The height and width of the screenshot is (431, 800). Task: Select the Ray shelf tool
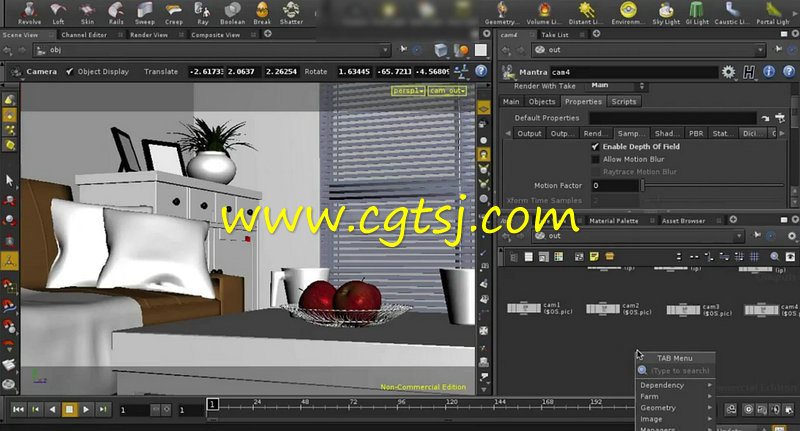point(203,13)
